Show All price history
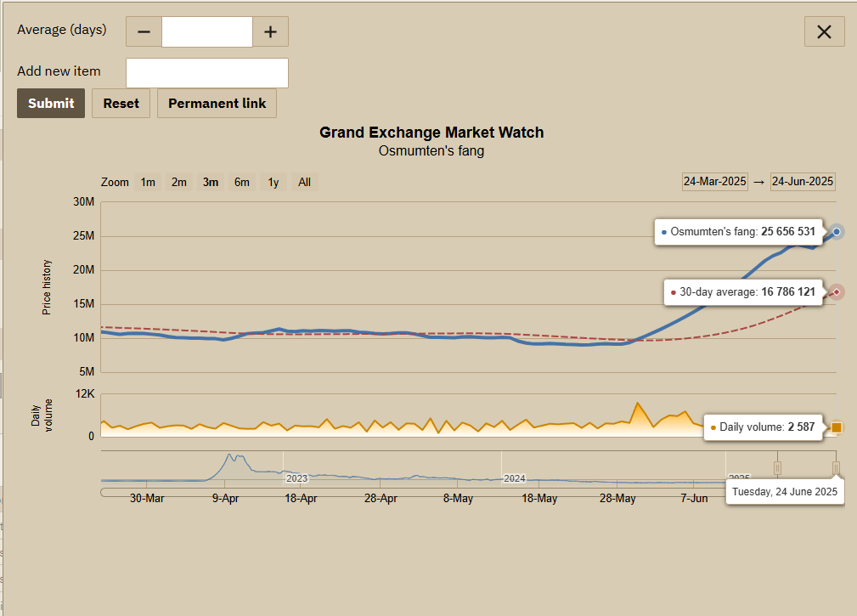 click(304, 182)
